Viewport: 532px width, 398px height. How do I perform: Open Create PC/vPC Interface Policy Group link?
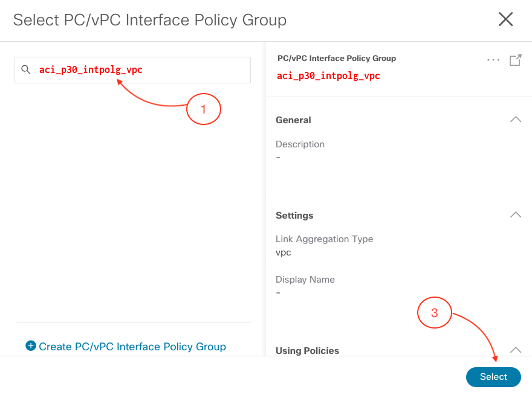(x=132, y=347)
